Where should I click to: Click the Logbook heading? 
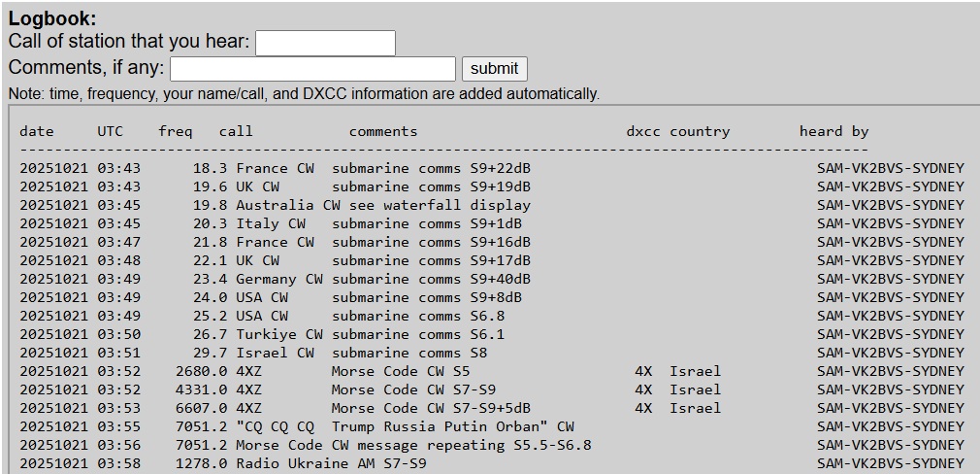click(x=52, y=18)
